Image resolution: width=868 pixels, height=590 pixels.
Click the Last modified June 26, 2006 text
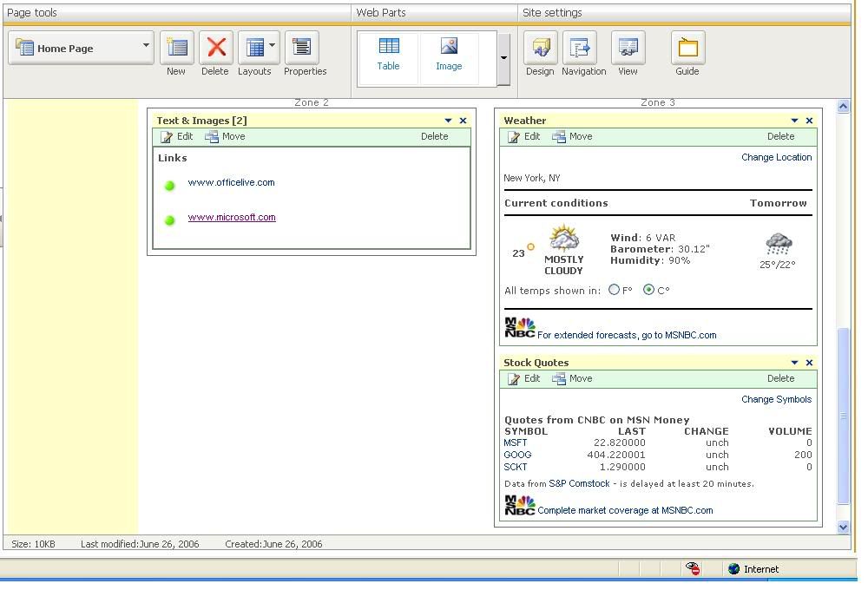tap(140, 544)
